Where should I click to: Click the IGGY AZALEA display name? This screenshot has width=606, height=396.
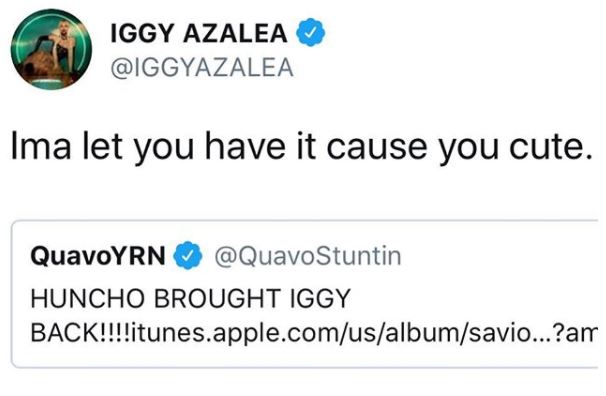199,33
